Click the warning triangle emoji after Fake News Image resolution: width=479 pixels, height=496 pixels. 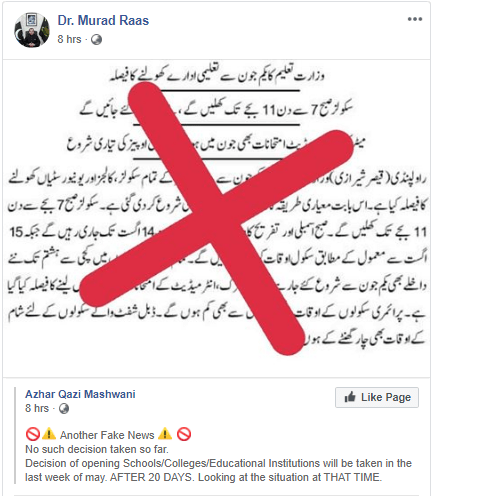(x=165, y=434)
